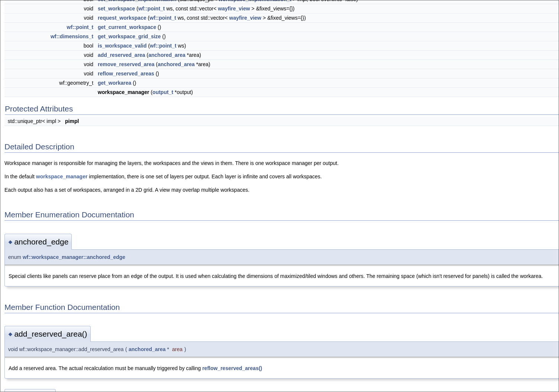Viewport: 559px width, 392px height.
Task: Select the area parameter link in function signature
Action: tap(177, 349)
